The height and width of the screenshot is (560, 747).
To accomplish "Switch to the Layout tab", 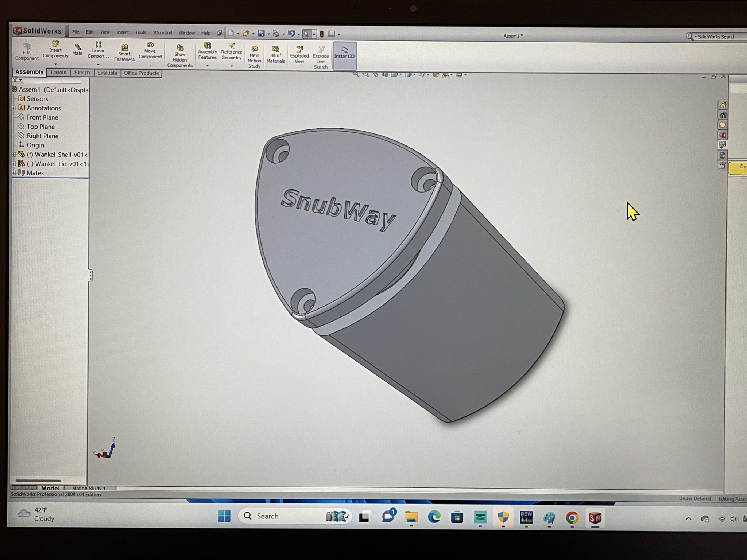I will tap(59, 73).
